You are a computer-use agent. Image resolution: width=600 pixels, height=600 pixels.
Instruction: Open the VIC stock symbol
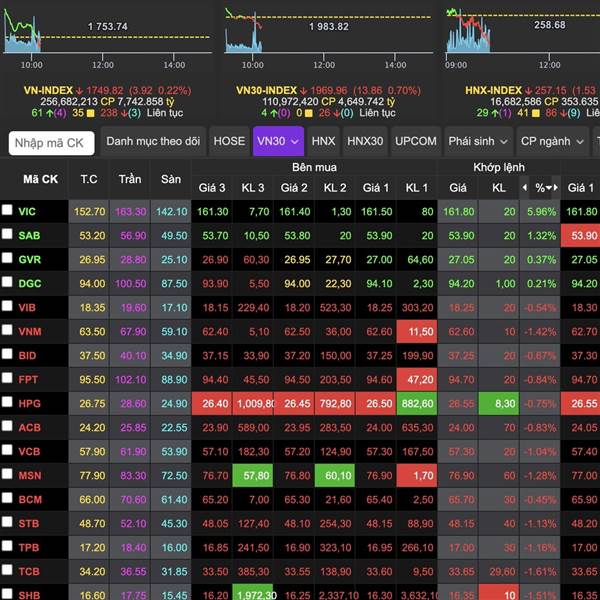pyautogui.click(x=27, y=212)
